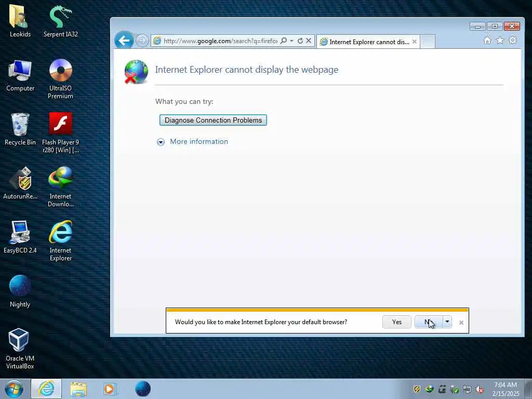Close the 'Internet Explorer cannot dis...' tab
Viewport: 532px width, 399px height.
click(414, 42)
